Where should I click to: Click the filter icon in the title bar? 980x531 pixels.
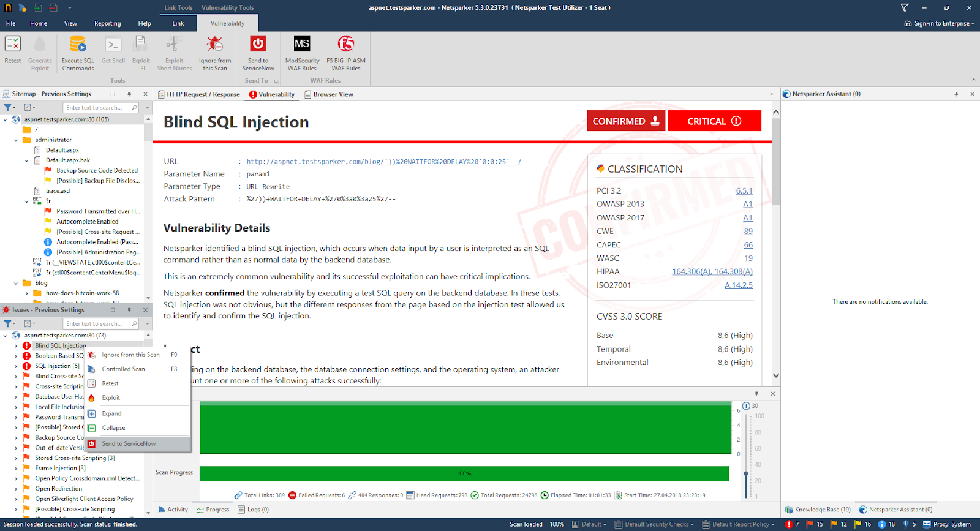click(905, 7)
